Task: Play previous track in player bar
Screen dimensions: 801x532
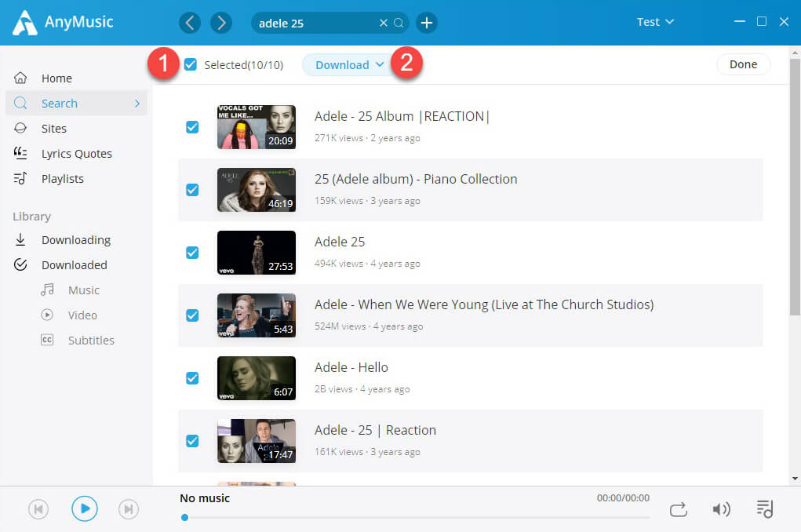Action: pyautogui.click(x=38, y=509)
